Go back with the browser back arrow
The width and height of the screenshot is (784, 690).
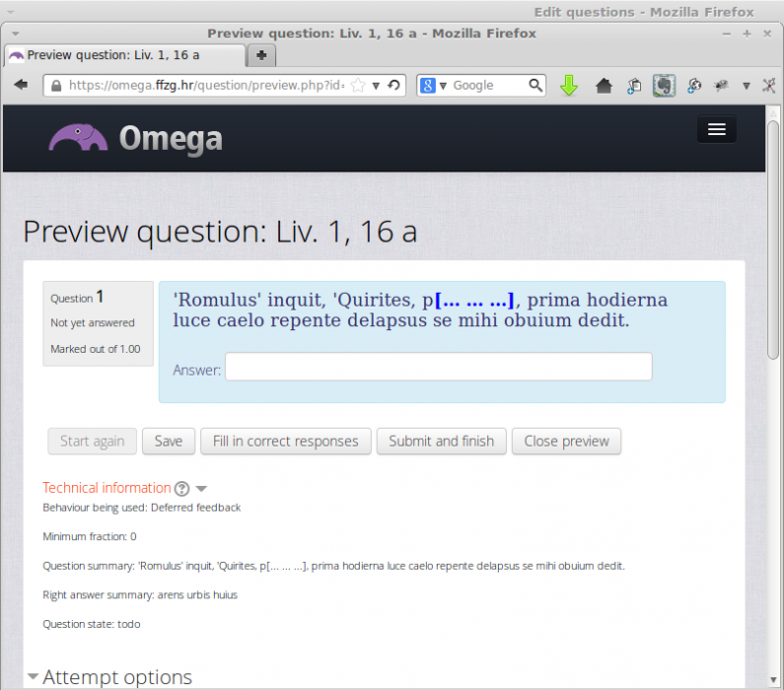pyautogui.click(x=21, y=85)
